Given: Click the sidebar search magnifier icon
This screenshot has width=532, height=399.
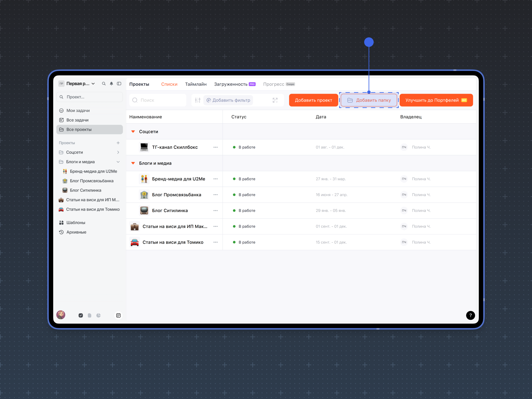Looking at the screenshot, I should (104, 84).
